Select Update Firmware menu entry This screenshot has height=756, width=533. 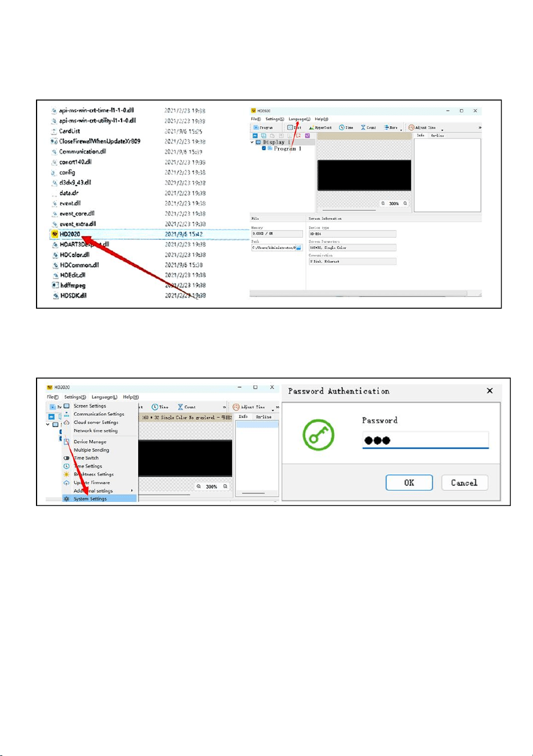pyautogui.click(x=92, y=482)
